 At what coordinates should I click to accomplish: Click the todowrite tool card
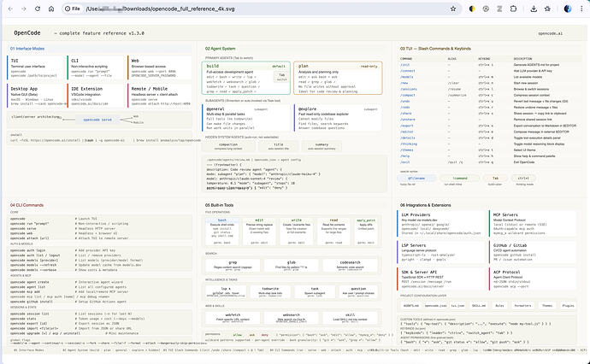(270, 292)
